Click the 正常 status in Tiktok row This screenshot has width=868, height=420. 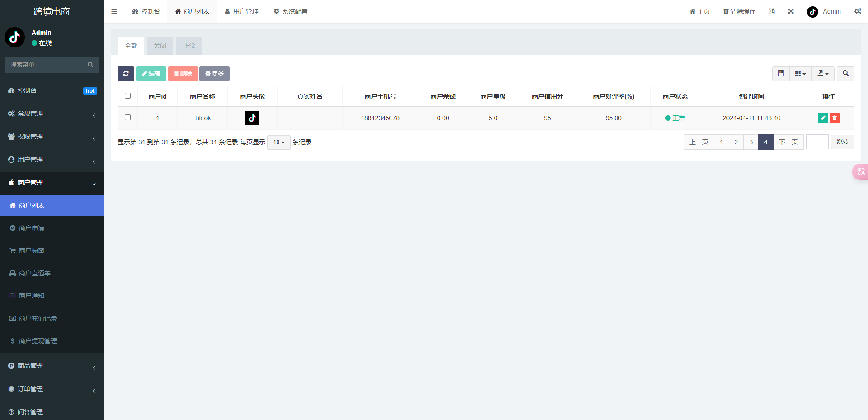click(x=675, y=118)
